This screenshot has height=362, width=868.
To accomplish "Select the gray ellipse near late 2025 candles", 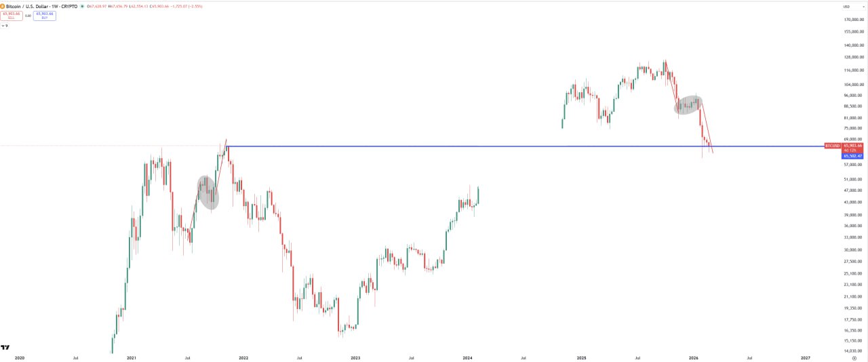I will click(x=688, y=104).
